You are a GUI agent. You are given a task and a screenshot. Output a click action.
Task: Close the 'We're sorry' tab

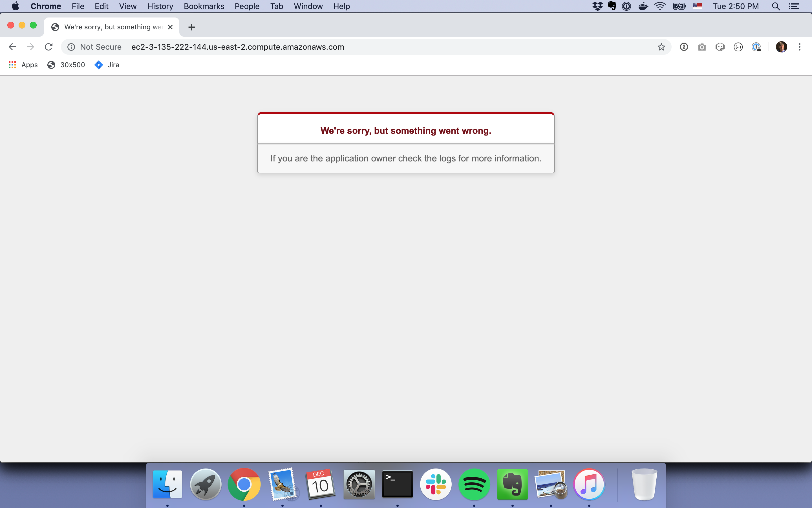tap(171, 27)
